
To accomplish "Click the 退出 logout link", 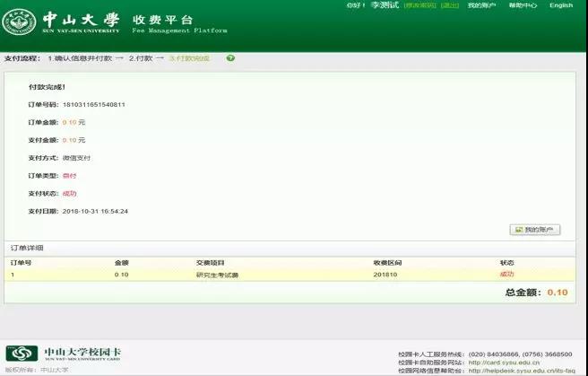I will [450, 5].
